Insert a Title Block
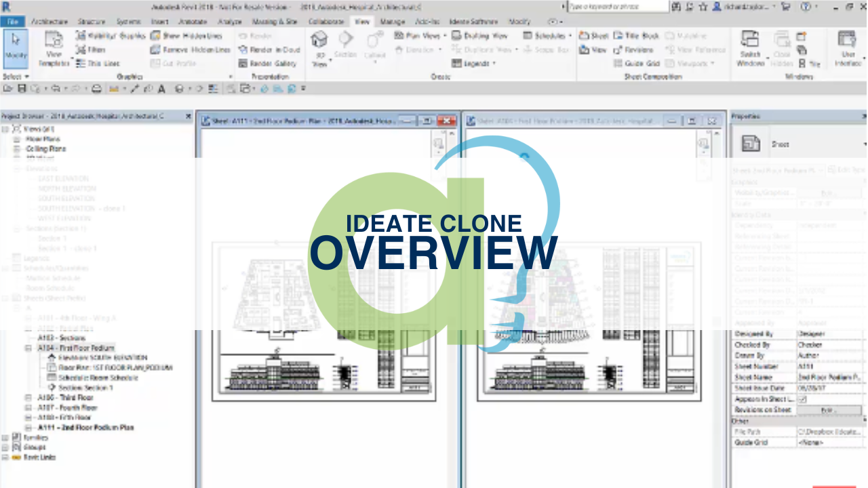 pyautogui.click(x=636, y=35)
